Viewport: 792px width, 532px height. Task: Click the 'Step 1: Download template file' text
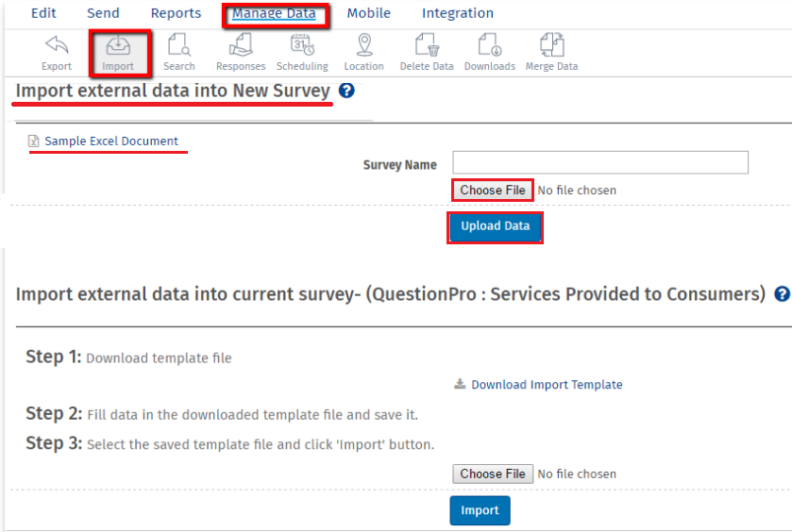(128, 357)
